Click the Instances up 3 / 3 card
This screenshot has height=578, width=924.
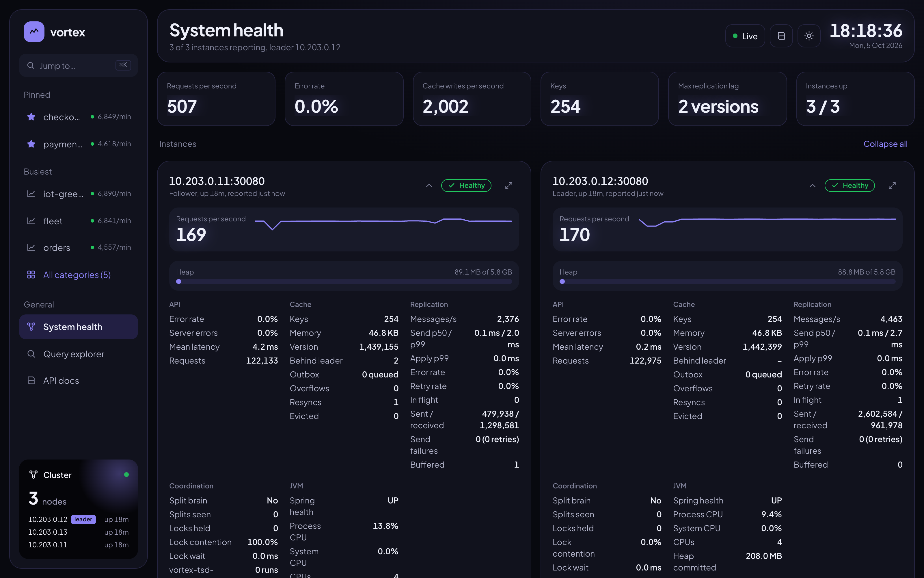(855, 99)
